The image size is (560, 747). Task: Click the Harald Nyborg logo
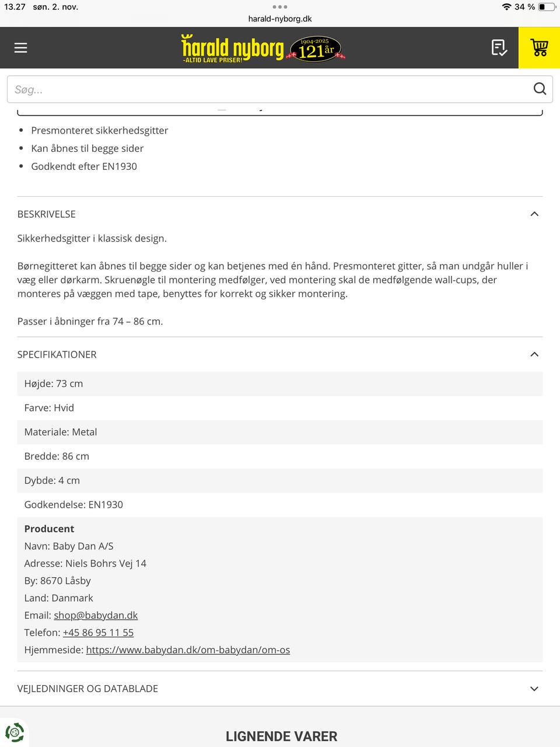point(232,48)
